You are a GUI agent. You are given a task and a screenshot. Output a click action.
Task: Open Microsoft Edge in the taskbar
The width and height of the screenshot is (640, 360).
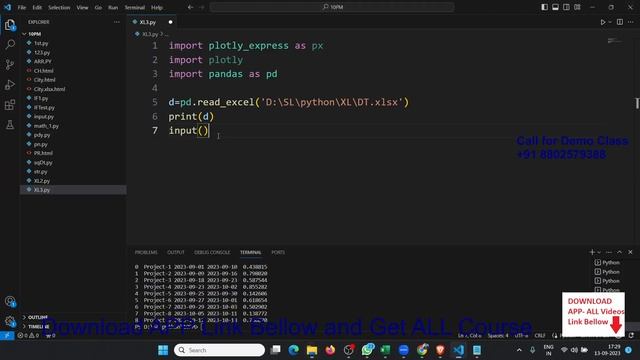pos(293,350)
